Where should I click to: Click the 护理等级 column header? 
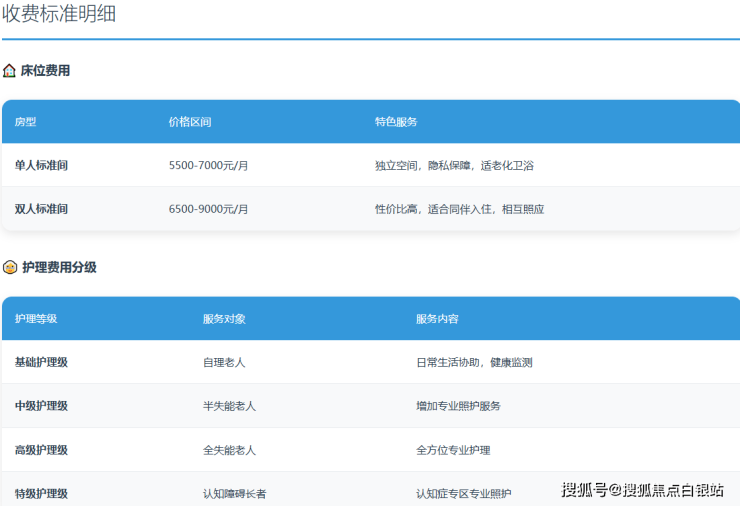click(x=36, y=319)
